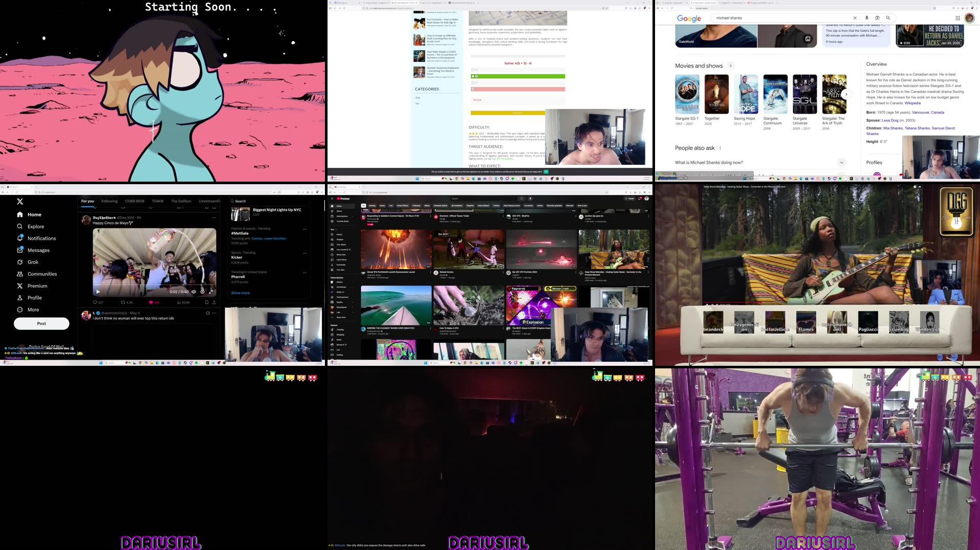Expand the tweet video to fullscreen

click(x=211, y=292)
